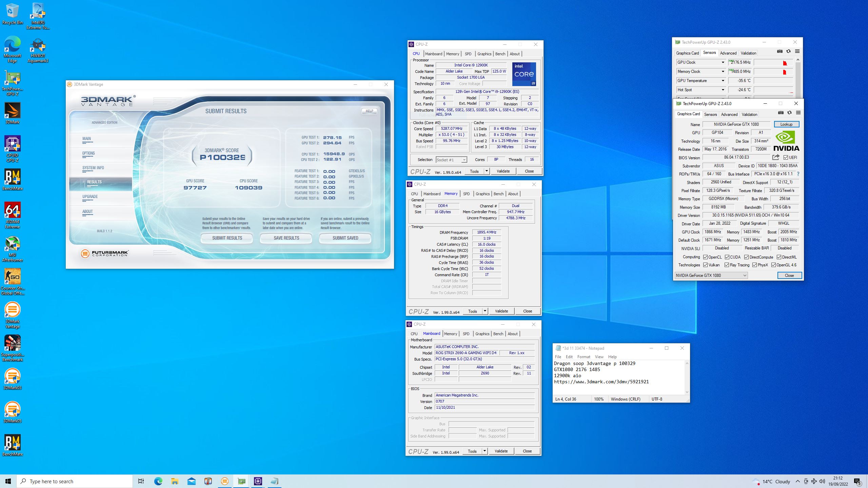Toggle DirectML checkbox in GPU-Z
Viewport: 868px width, 488px height.
pos(779,257)
